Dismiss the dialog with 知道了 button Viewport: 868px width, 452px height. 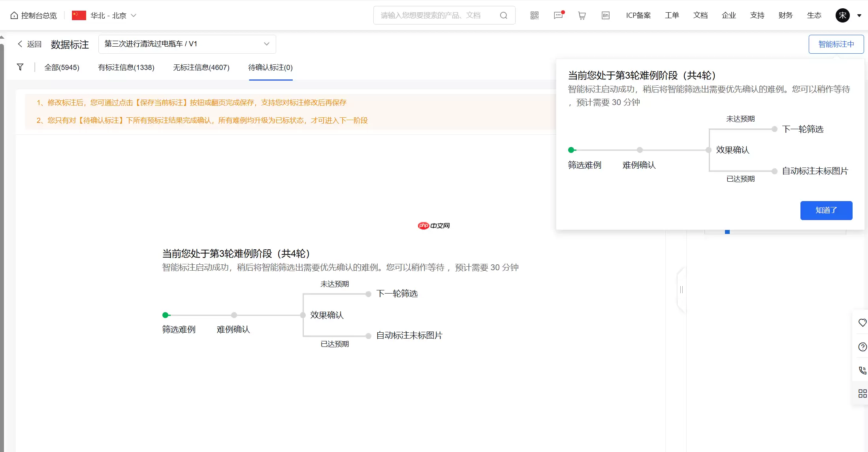point(826,210)
